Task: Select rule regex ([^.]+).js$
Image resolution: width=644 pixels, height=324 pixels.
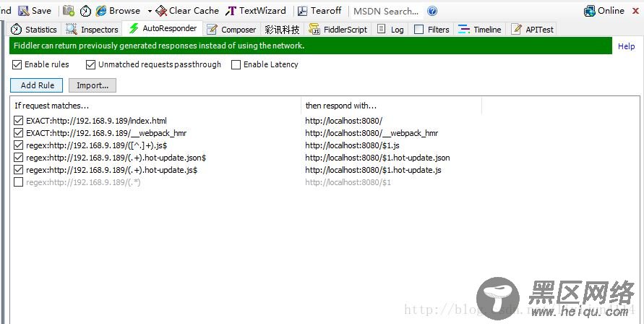Action: 97,145
